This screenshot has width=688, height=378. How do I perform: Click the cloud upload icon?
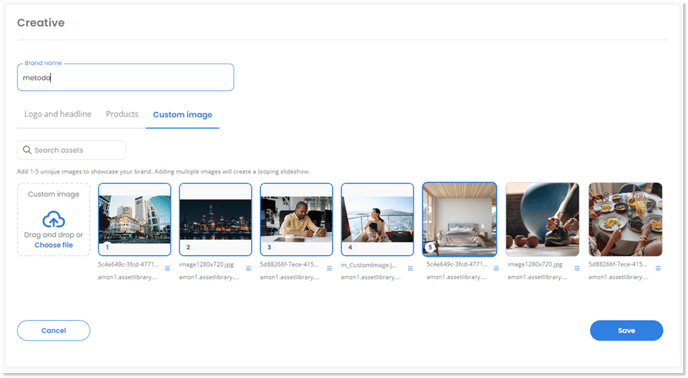(54, 219)
